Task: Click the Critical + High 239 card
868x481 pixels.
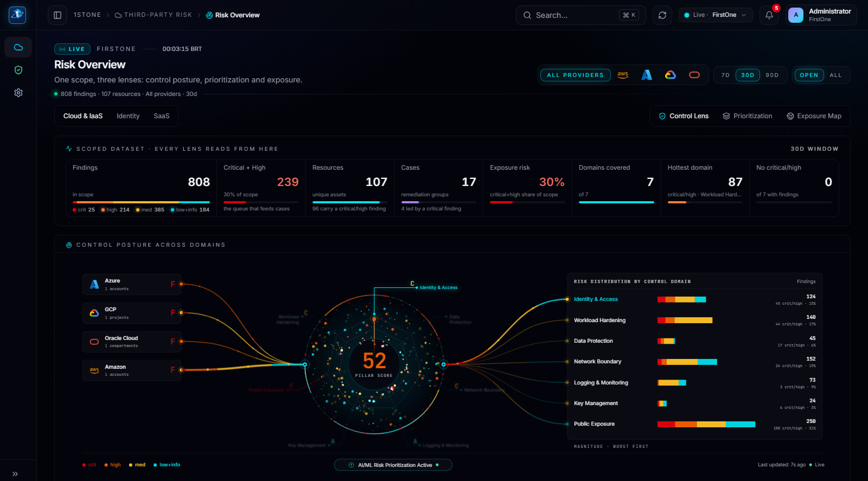Action: (x=261, y=188)
